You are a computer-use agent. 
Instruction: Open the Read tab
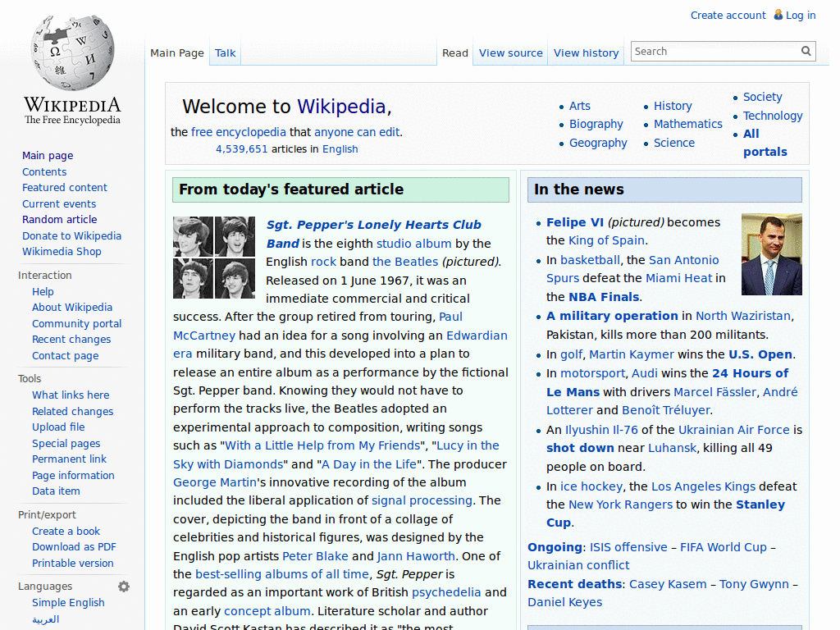click(x=454, y=53)
